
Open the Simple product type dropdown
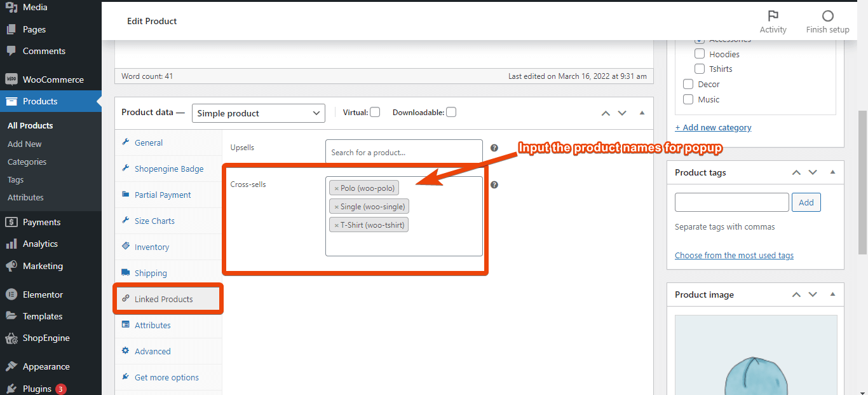click(258, 113)
